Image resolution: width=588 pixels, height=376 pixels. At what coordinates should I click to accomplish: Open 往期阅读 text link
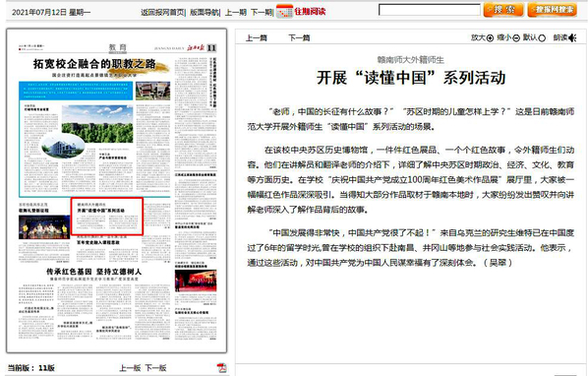[310, 11]
